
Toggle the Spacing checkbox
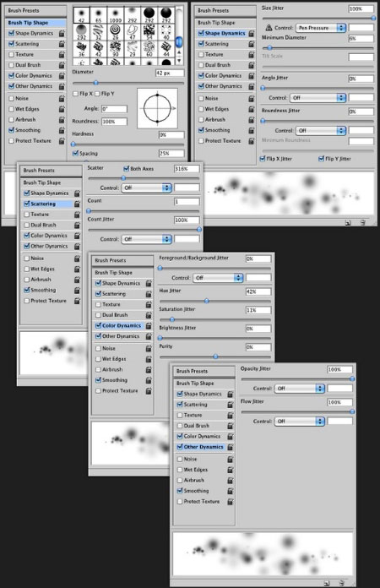coord(75,154)
